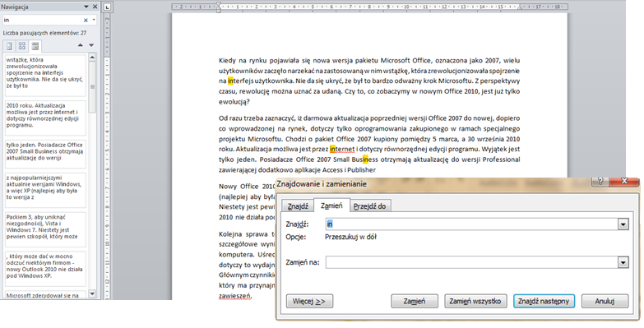
Task: Close the Znajdowanie i zamienianie dialog
Action: tap(624, 182)
